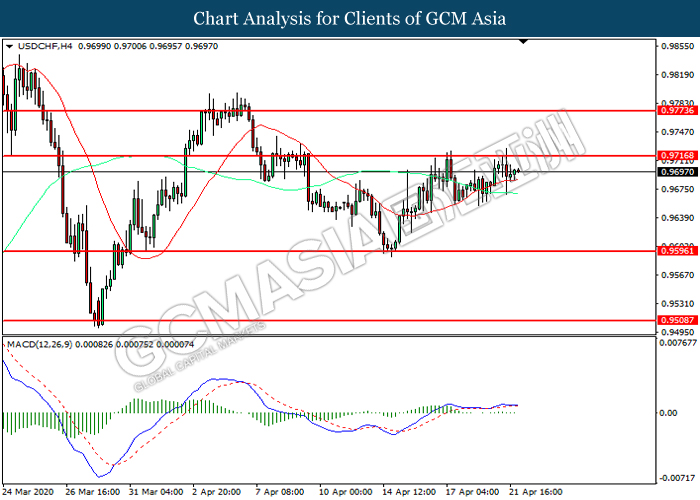Click the OHLC values 0.96990 0.97006 text
This screenshot has height=500, width=700.
click(x=112, y=46)
